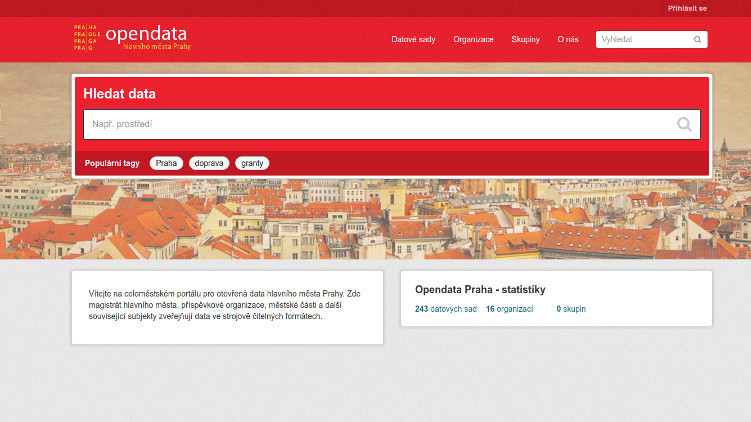Open the Organizace menu item
Image resolution: width=751 pixels, height=422 pixels.
pyautogui.click(x=473, y=39)
